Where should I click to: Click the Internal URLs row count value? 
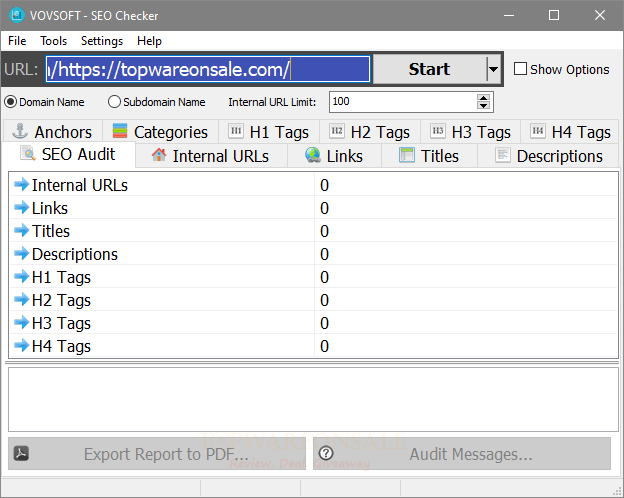324,185
